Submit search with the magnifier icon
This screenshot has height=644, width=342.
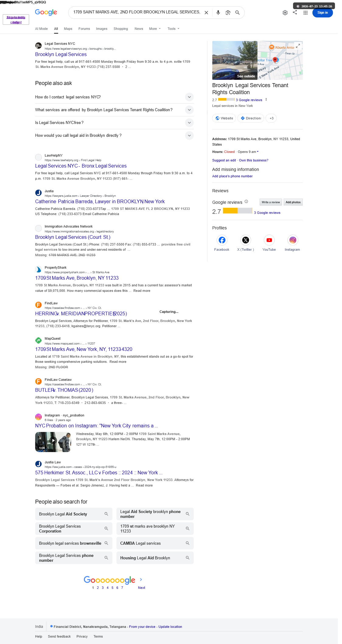237,12
